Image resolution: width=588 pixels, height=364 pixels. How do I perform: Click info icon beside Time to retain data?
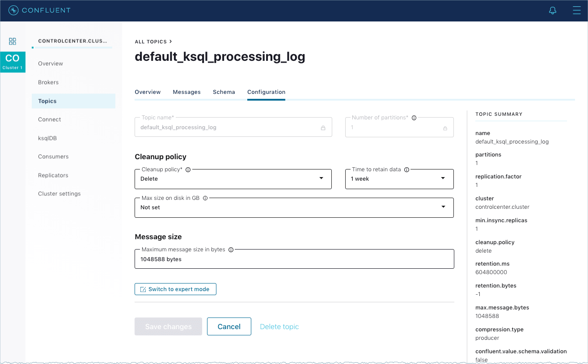click(x=406, y=169)
